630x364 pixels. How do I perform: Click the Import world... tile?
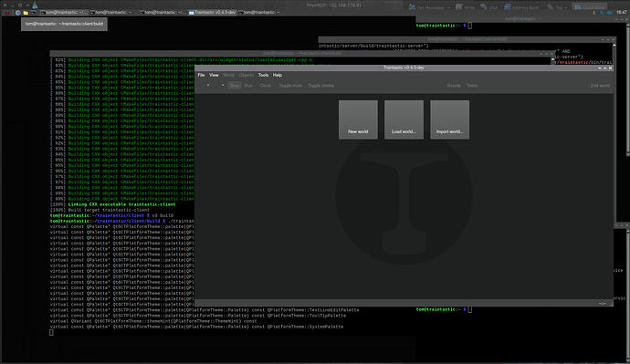[x=449, y=120]
